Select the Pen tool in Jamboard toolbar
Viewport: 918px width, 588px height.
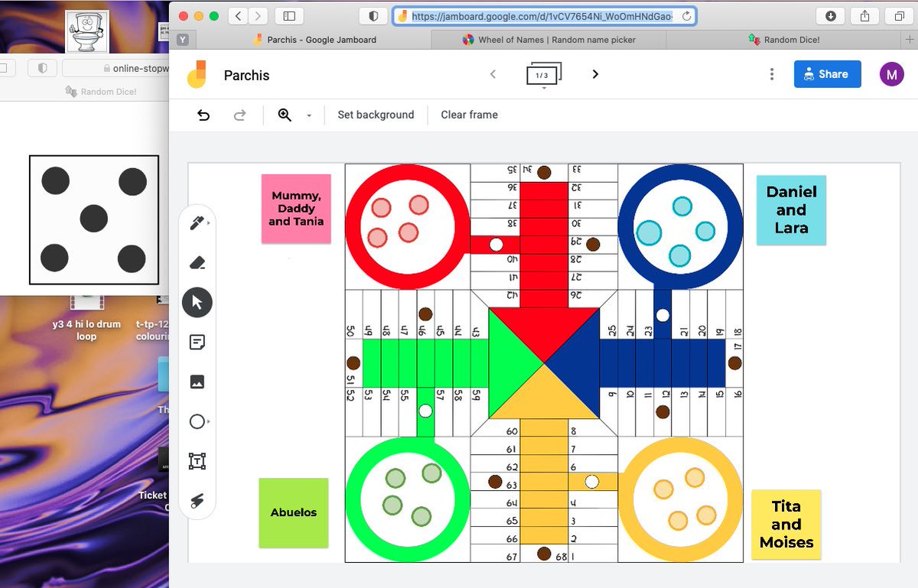[x=197, y=223]
